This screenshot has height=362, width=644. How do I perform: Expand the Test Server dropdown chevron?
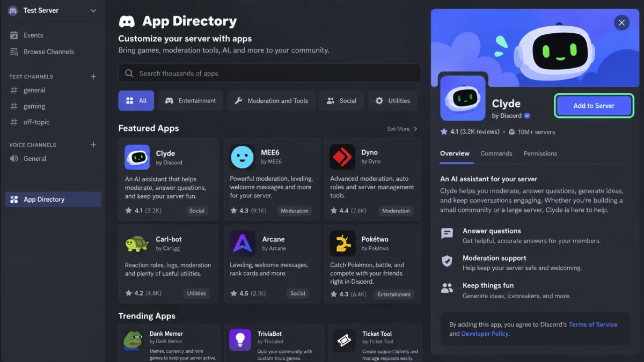(x=93, y=11)
